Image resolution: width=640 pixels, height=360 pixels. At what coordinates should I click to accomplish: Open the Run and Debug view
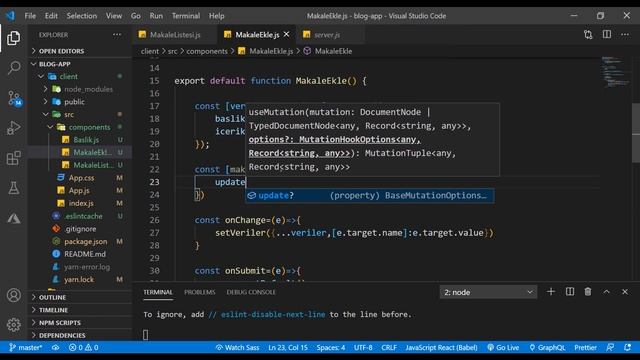13,128
